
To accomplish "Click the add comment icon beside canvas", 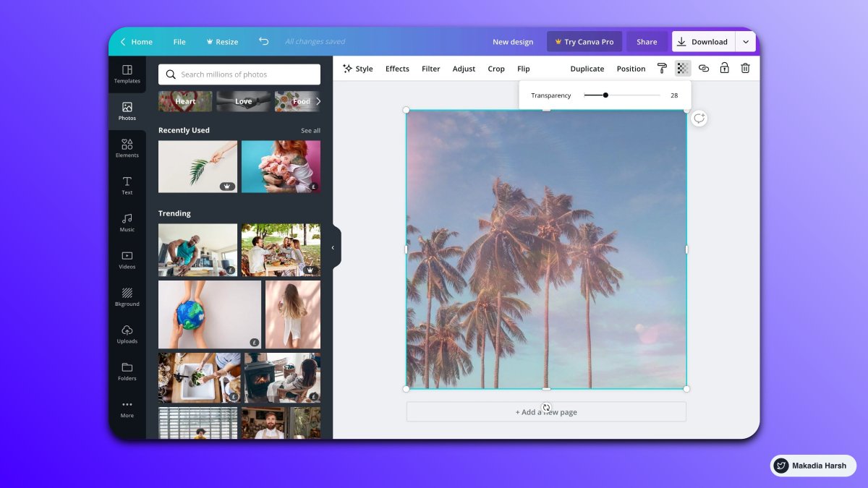I will pyautogui.click(x=699, y=118).
